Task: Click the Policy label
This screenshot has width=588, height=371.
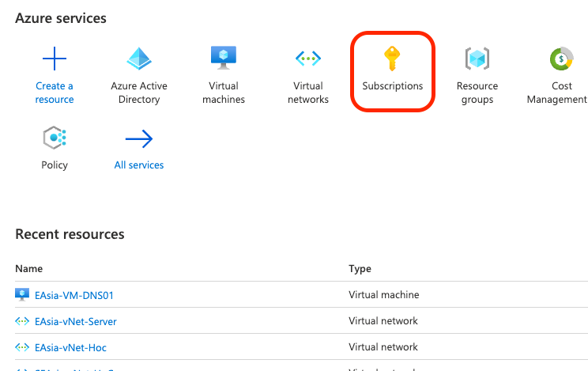Action: pyautogui.click(x=55, y=165)
